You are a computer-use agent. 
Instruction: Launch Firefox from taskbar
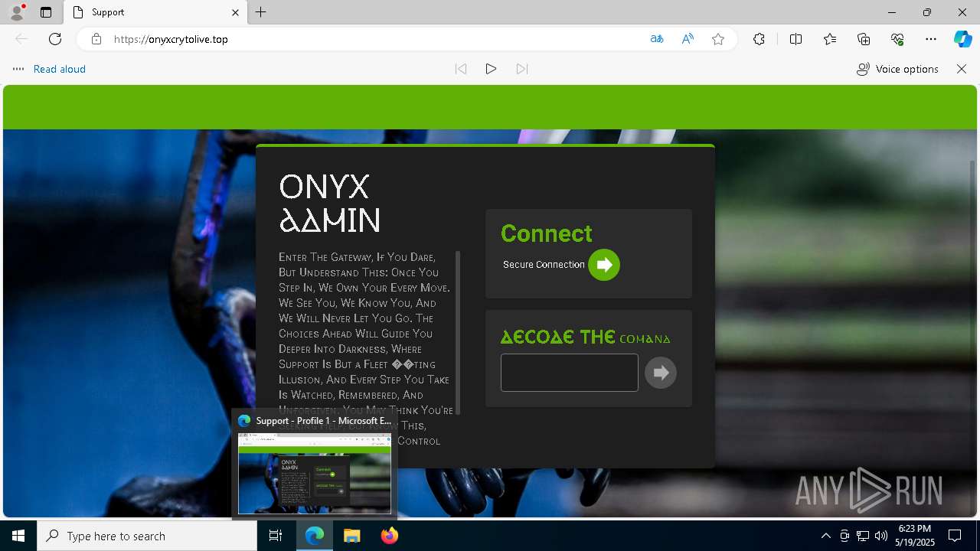pyautogui.click(x=390, y=536)
